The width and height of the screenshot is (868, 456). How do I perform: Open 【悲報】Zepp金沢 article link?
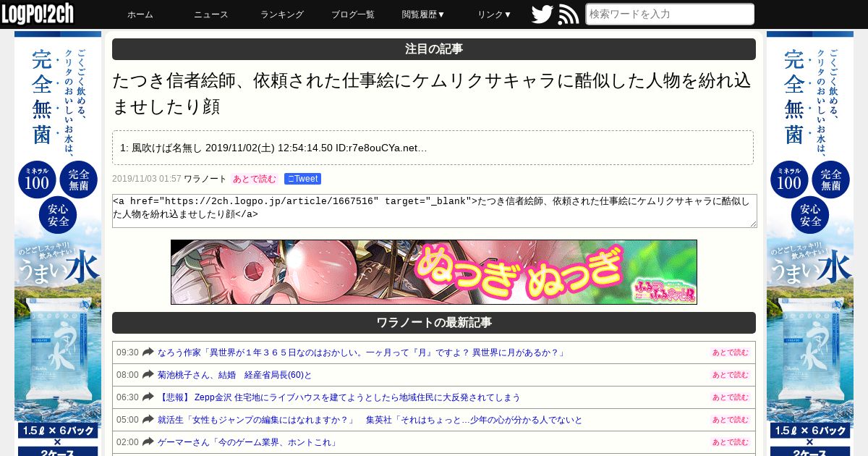339,397
